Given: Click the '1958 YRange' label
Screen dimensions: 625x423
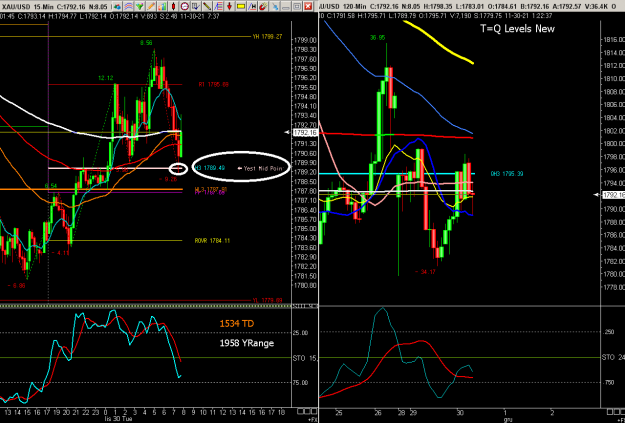Looking at the screenshot, I should click(x=247, y=343).
